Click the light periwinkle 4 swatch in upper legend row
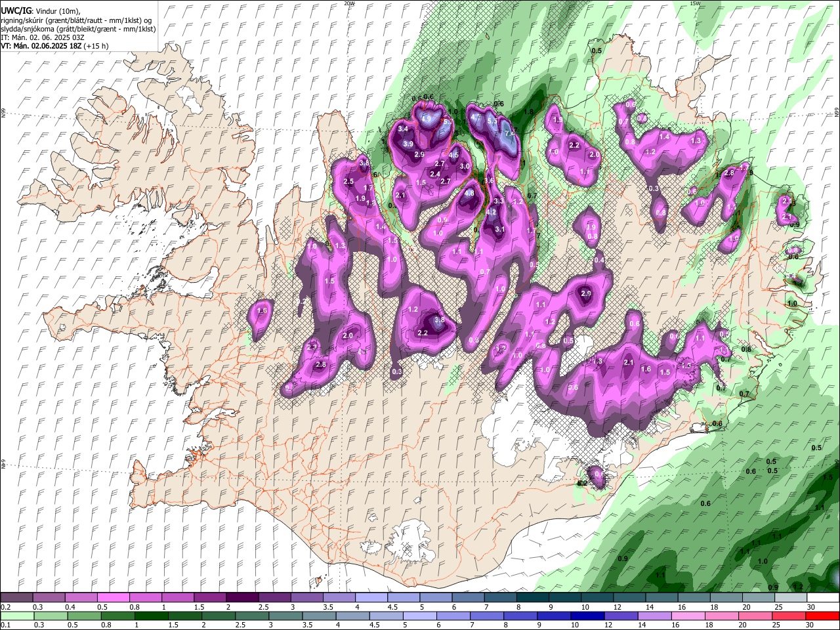The height and width of the screenshot is (630, 840). coord(371,598)
